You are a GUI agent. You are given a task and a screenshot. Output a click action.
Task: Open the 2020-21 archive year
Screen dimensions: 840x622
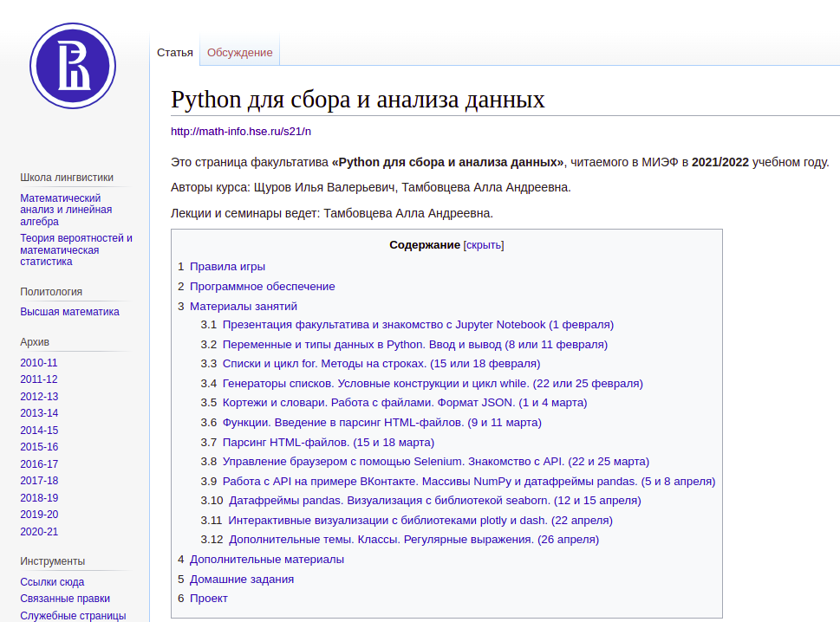pyautogui.click(x=39, y=532)
